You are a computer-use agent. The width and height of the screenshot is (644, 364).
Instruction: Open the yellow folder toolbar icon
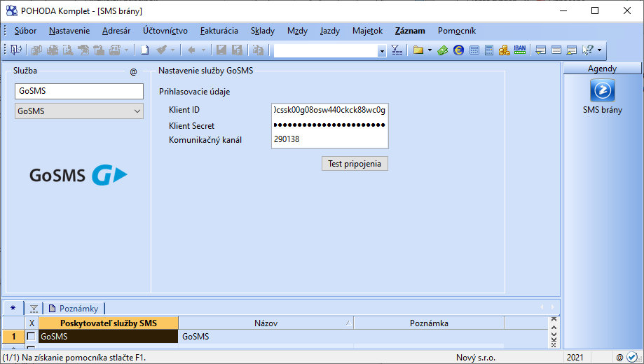point(418,50)
